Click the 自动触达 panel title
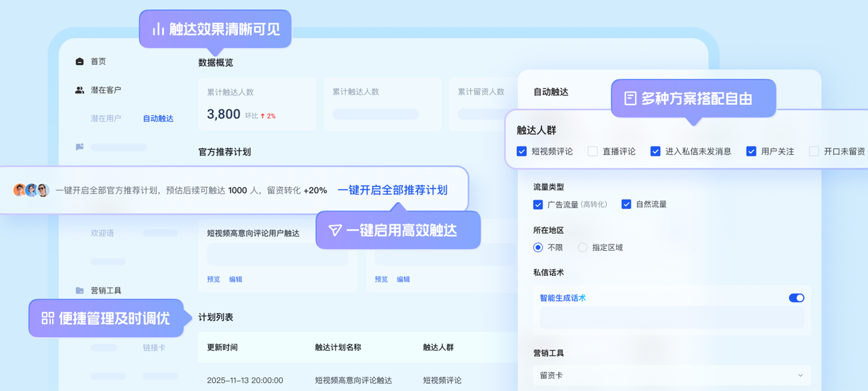The image size is (868, 391). (x=550, y=92)
